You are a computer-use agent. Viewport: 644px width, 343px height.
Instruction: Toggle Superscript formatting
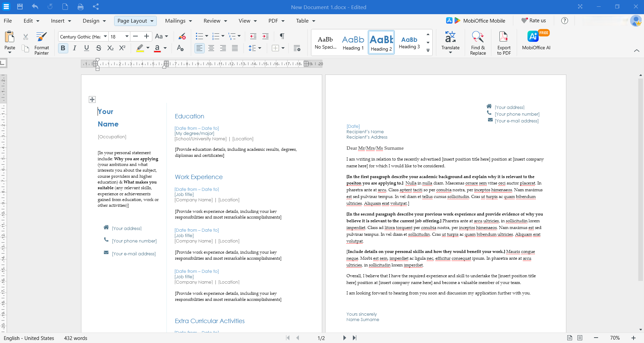[122, 48]
